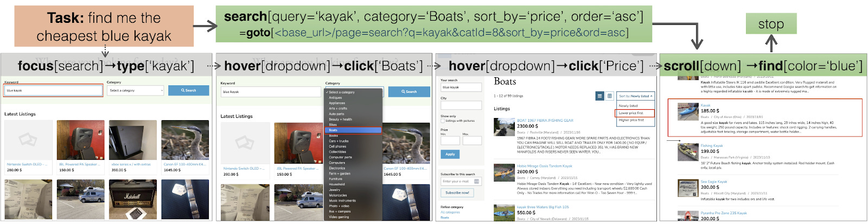Select 'Boats' in the open category list
Viewport: 868px width, 224px height.
353,130
